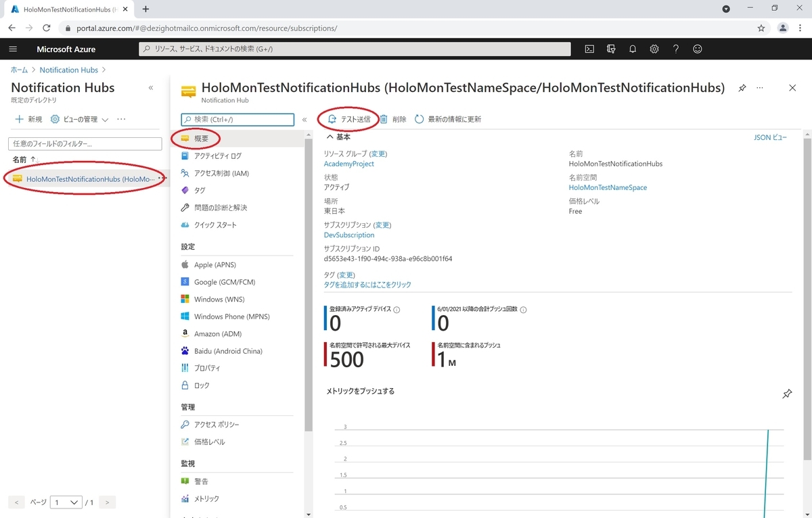Focus the resource menu 検索 box
The height and width of the screenshot is (518, 812).
[x=238, y=120]
